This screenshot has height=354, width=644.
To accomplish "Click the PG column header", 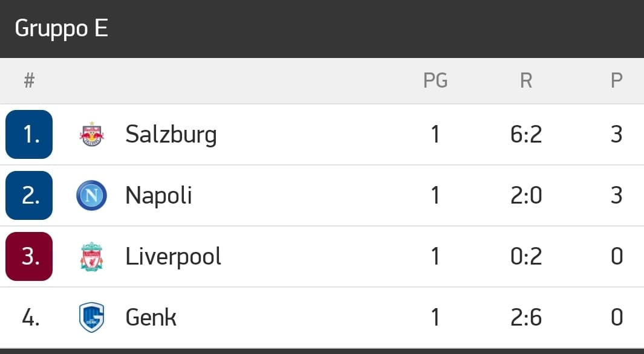I will point(435,80).
